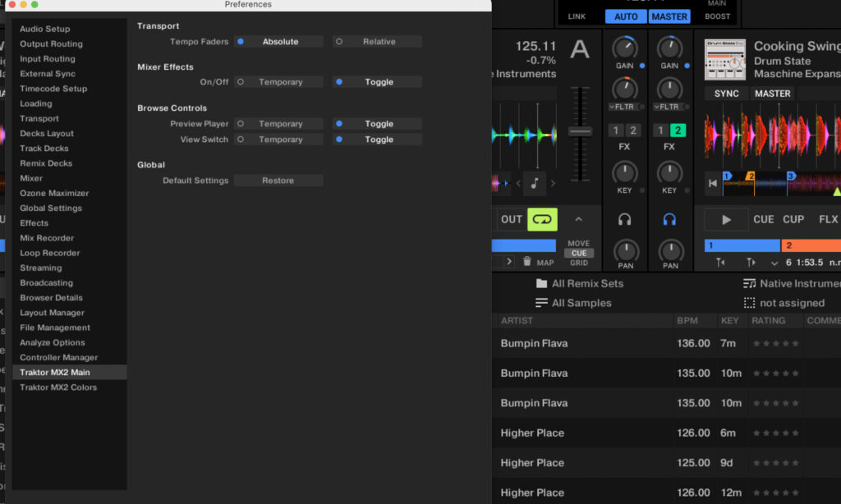Click the active loop button on deck A

(542, 219)
